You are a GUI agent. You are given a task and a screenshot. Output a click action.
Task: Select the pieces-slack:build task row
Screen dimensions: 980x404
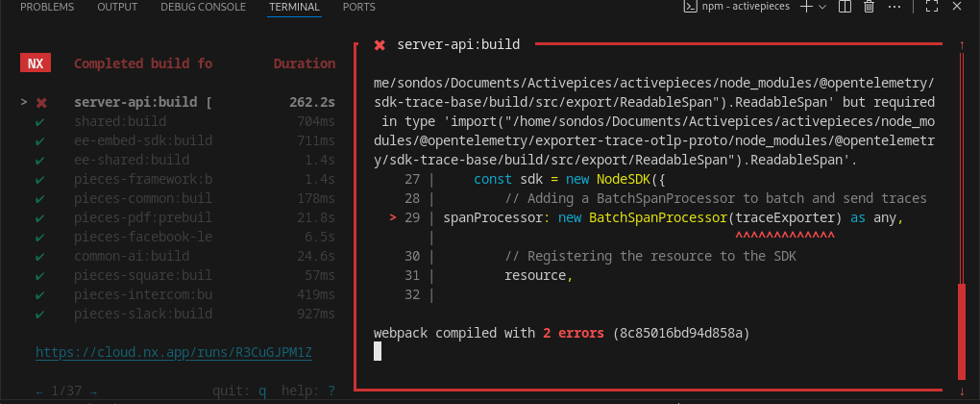[142, 314]
